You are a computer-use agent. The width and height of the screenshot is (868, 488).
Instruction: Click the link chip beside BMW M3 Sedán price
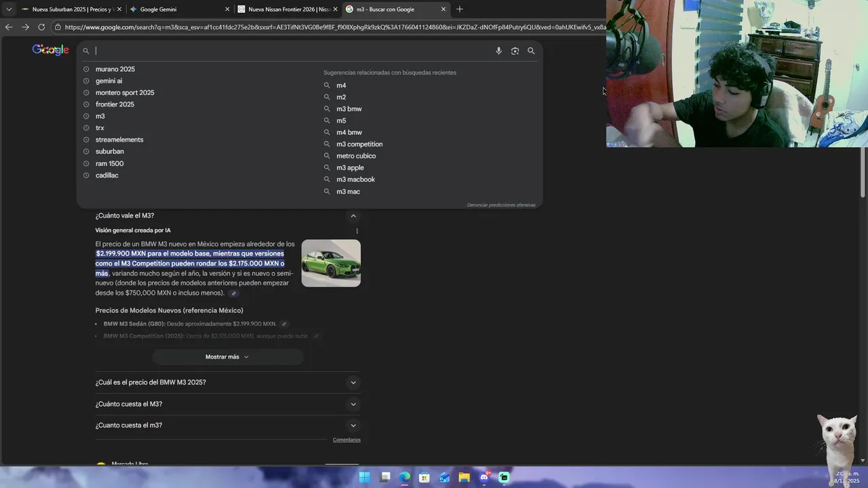click(284, 324)
